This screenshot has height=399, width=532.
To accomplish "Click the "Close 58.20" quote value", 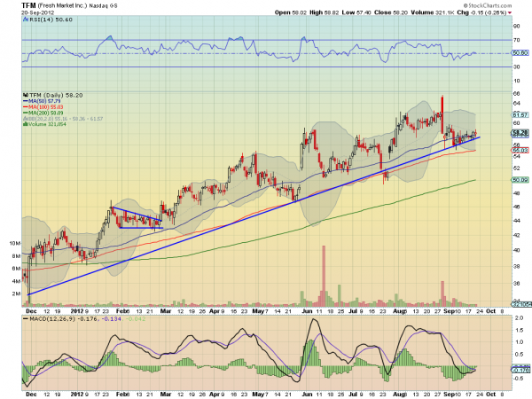I will (x=391, y=12).
